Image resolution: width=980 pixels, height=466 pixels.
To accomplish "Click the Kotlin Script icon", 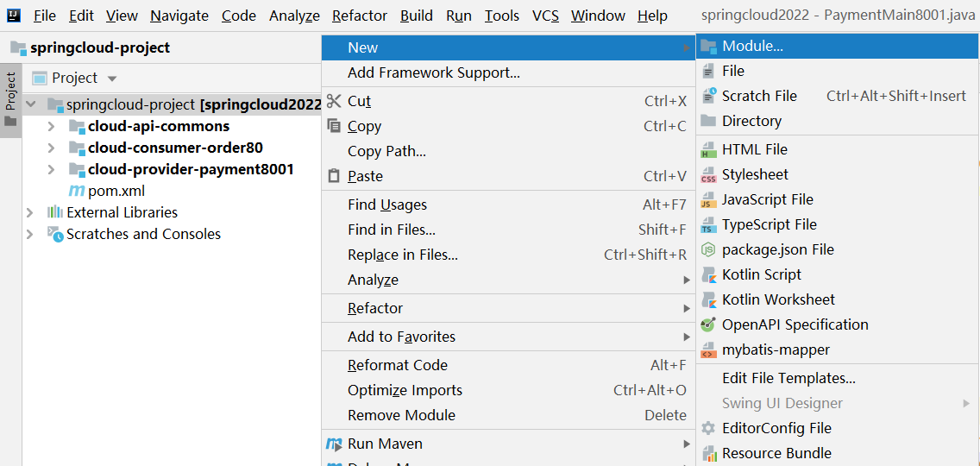I will click(x=708, y=274).
